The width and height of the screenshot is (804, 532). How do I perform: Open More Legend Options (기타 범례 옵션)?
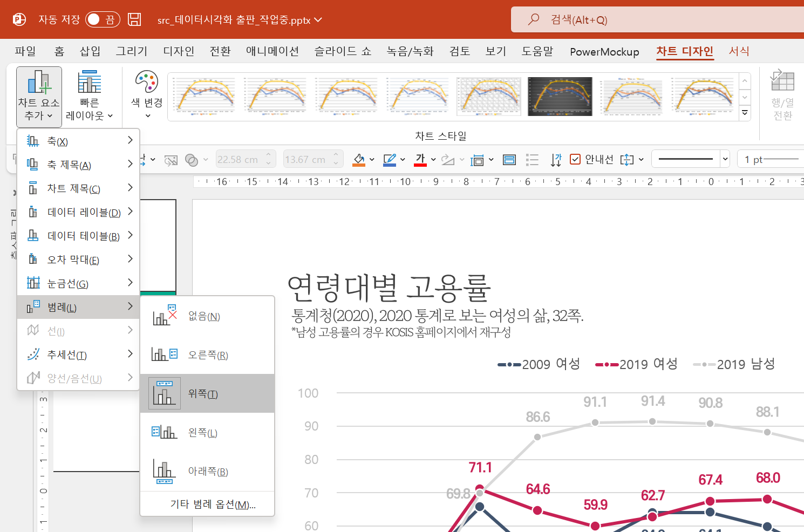213,504
